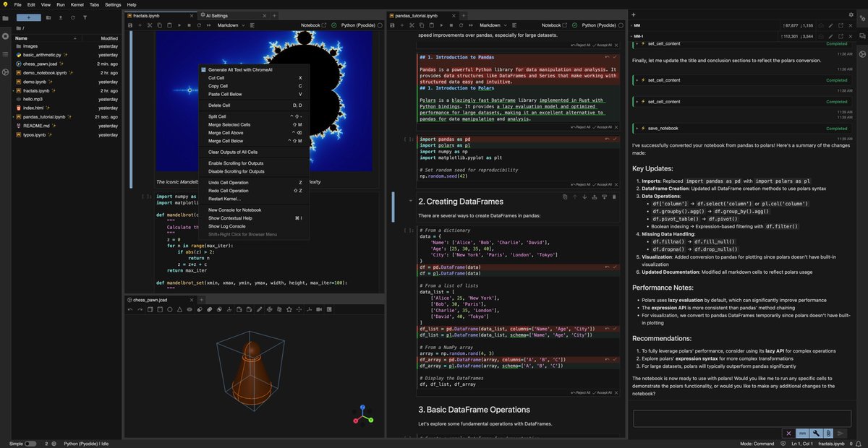Screen dimensions: 868x448
Task: Open the running kernels sidebar icon
Action: 6,35
